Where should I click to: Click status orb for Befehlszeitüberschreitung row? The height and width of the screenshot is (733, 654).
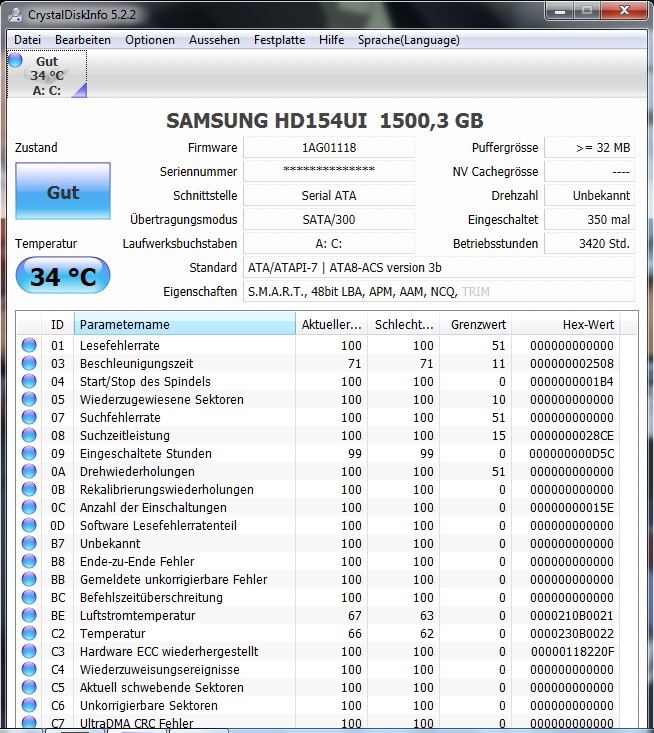tap(29, 597)
